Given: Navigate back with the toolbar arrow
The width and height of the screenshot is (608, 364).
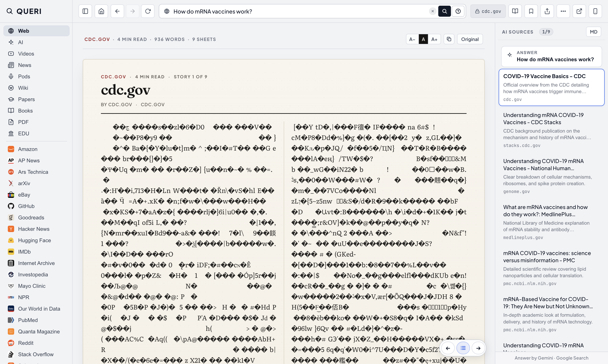Looking at the screenshot, I should click(x=117, y=11).
